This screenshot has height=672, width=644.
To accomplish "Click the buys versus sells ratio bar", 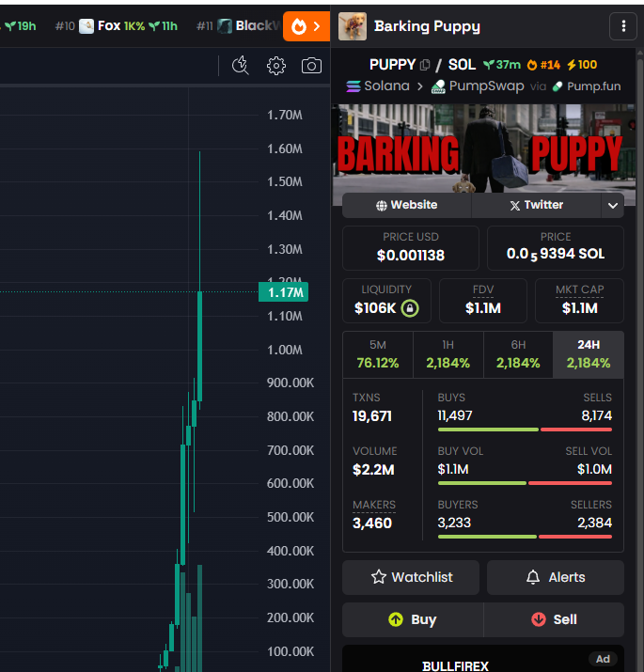I will click(525, 430).
